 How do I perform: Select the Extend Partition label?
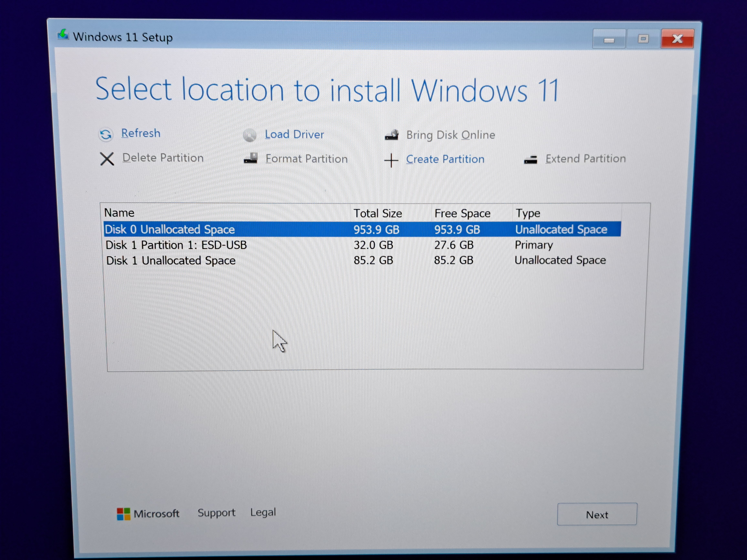pos(586,159)
